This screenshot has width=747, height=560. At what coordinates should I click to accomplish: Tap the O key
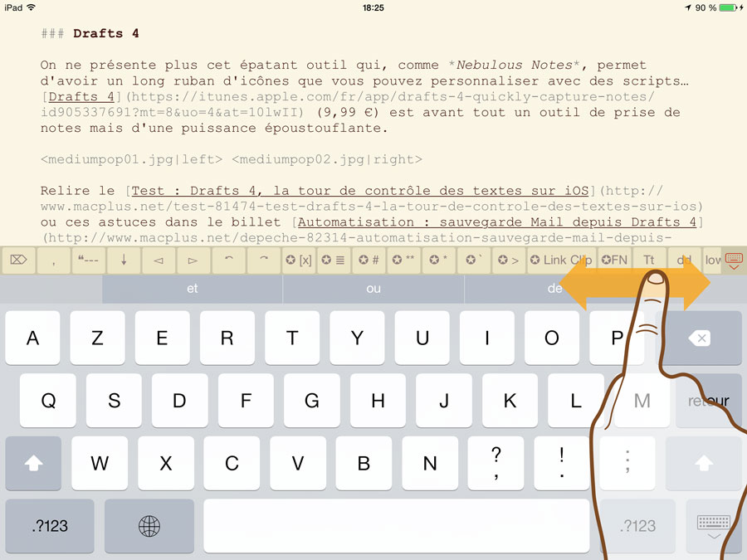pyautogui.click(x=552, y=338)
